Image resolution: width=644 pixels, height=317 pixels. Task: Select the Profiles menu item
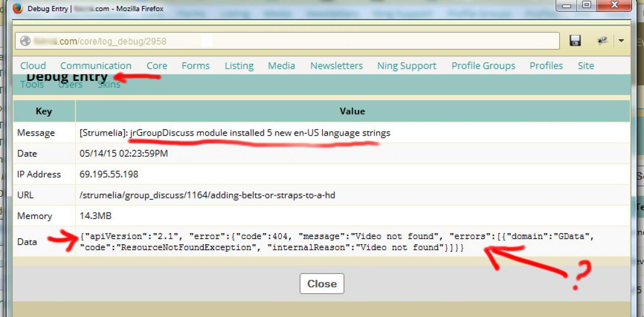click(x=546, y=66)
